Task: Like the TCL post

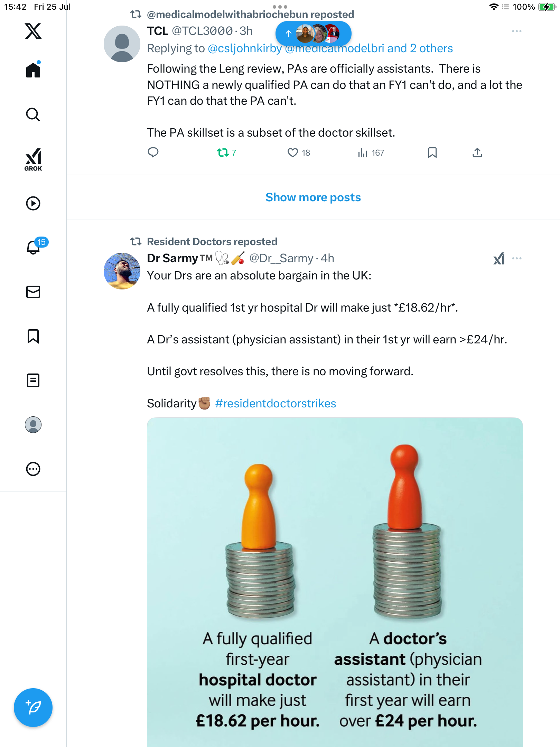Action: (299, 153)
